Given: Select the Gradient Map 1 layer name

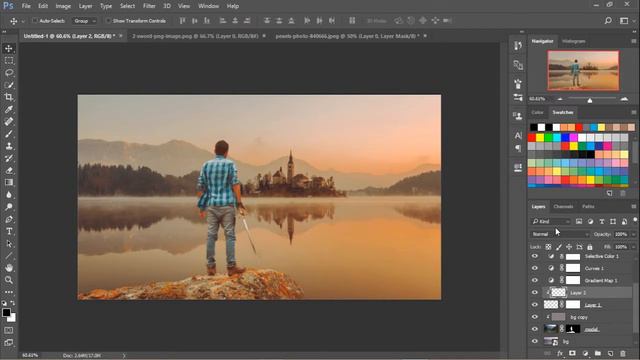Looking at the screenshot, I should 601,281.
